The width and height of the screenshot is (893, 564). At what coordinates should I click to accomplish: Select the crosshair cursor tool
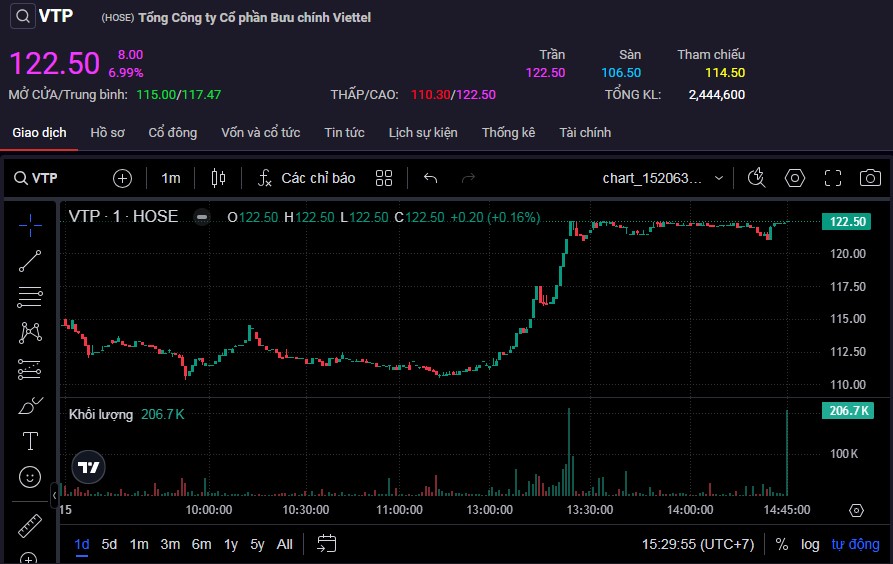(30, 223)
